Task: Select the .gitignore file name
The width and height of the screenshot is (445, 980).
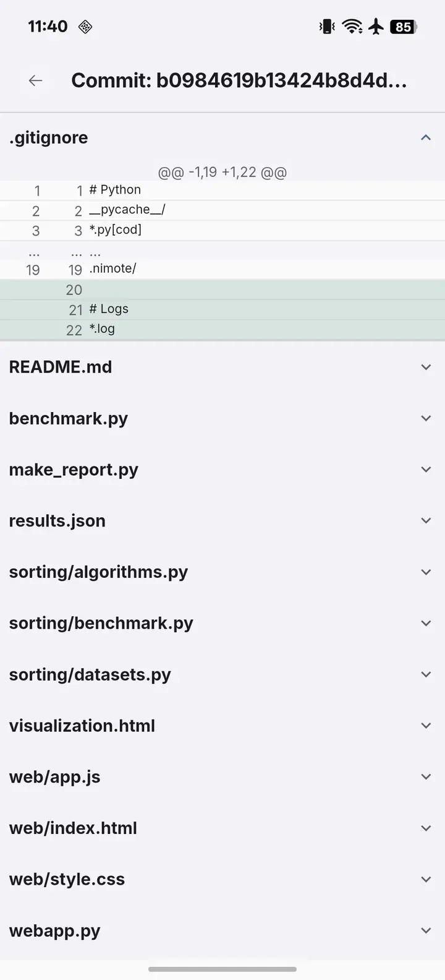Action: click(48, 138)
